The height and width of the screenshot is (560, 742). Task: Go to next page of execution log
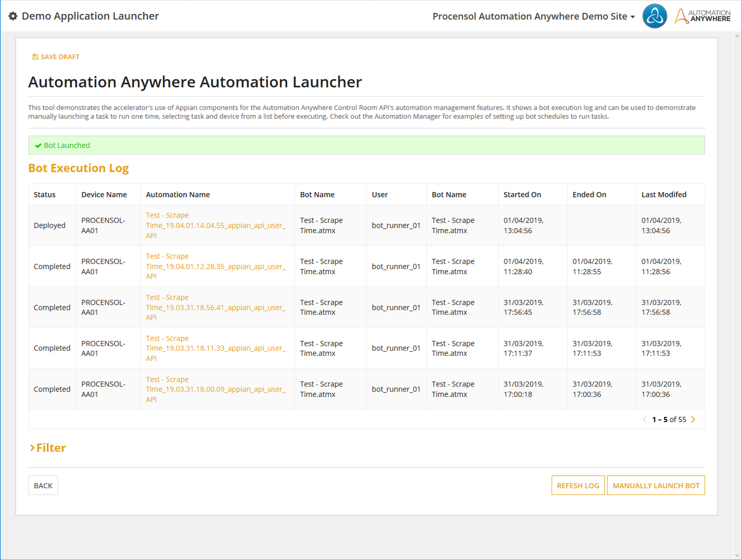693,419
